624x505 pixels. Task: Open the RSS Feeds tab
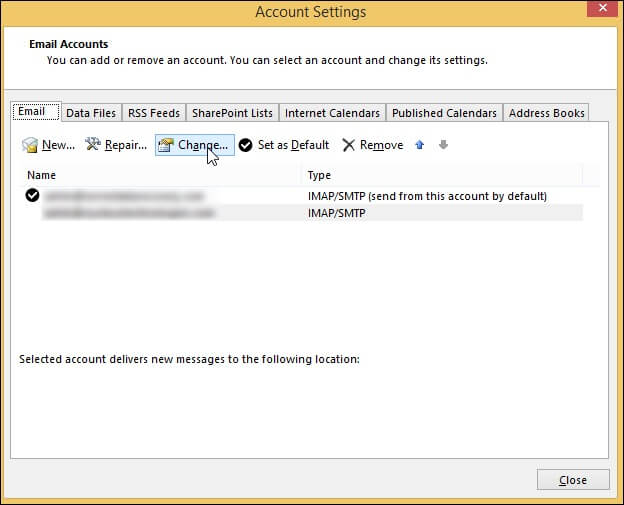(x=153, y=113)
